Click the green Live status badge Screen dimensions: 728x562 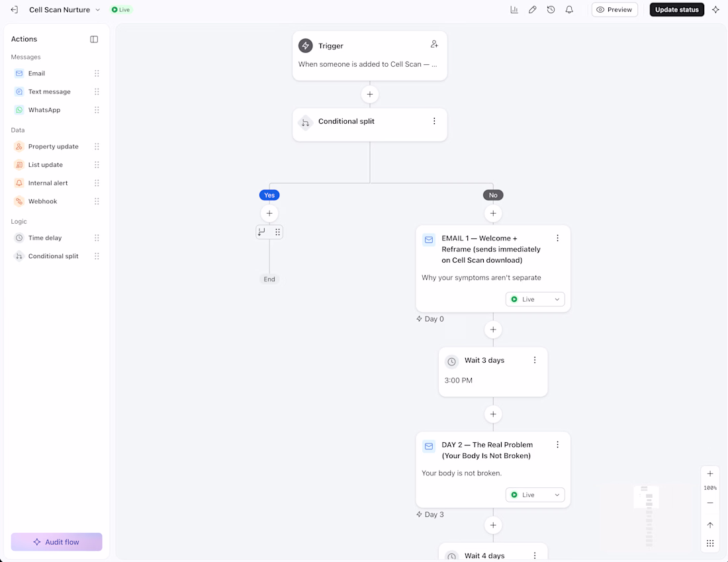click(121, 10)
